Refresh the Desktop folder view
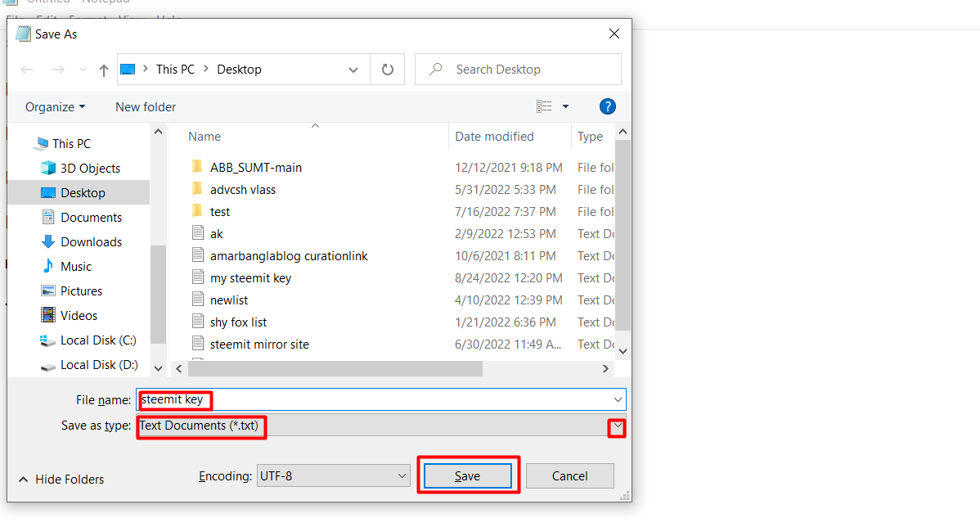Viewport: 980px width, 527px height. [388, 70]
